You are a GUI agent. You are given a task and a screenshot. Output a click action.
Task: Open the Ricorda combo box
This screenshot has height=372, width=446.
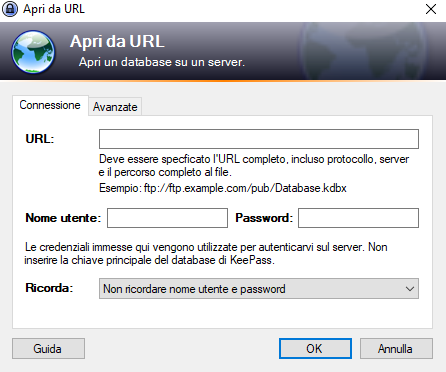tap(259, 289)
